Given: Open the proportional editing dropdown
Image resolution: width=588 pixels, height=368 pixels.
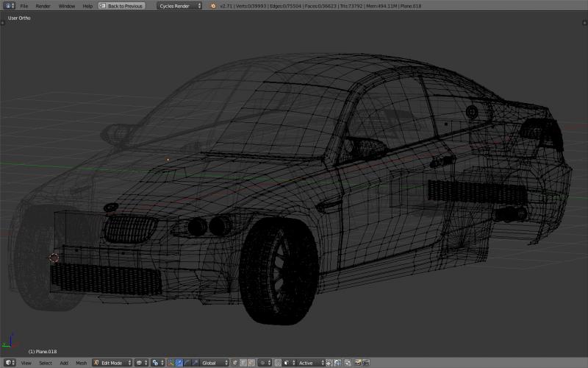Looking at the screenshot, I should coord(265,363).
